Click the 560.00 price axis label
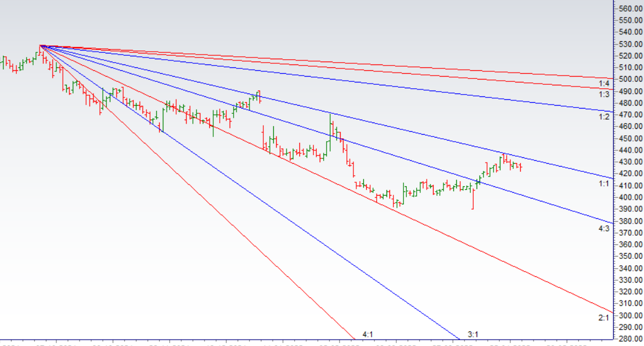 631,9
